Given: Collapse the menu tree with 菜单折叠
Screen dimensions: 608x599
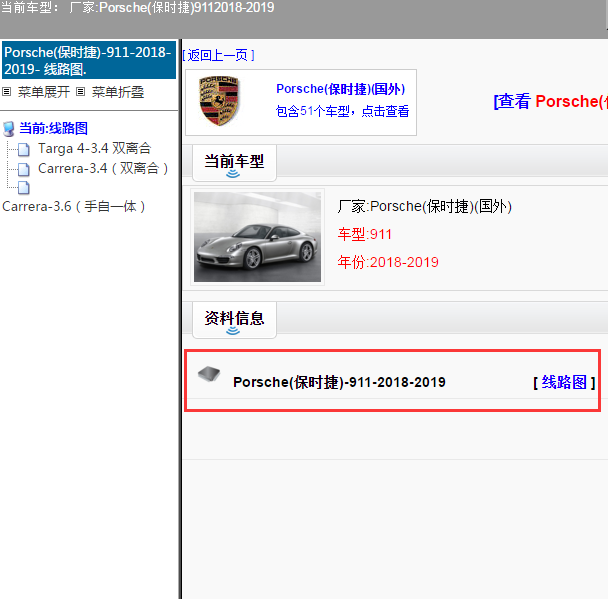Looking at the screenshot, I should pyautogui.click(x=117, y=92).
